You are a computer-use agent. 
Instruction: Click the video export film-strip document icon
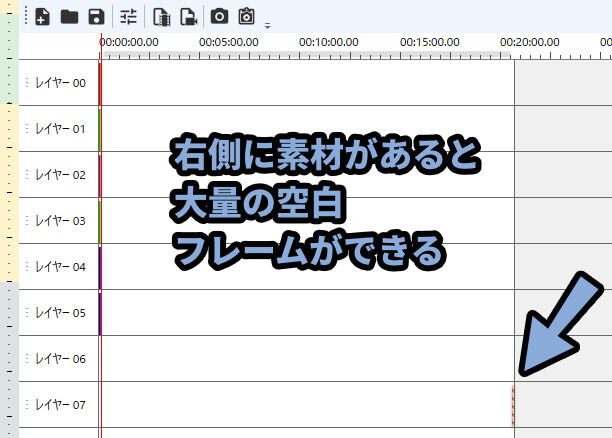(x=161, y=17)
